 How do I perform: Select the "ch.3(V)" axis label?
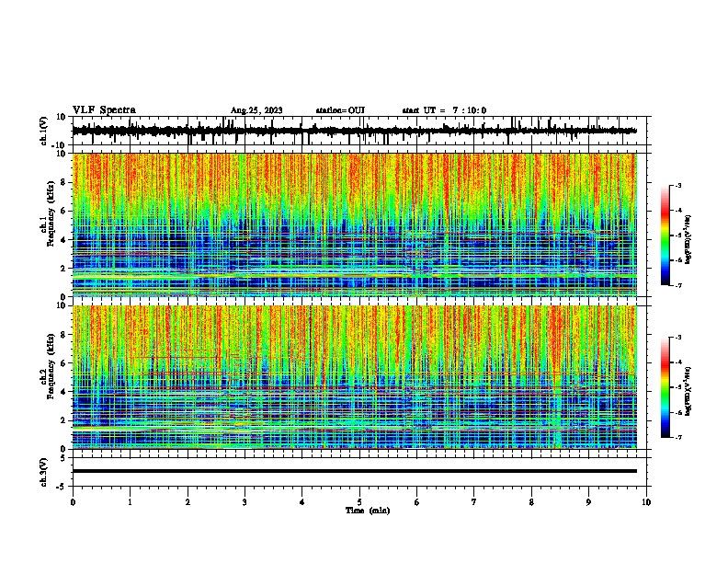44,473
